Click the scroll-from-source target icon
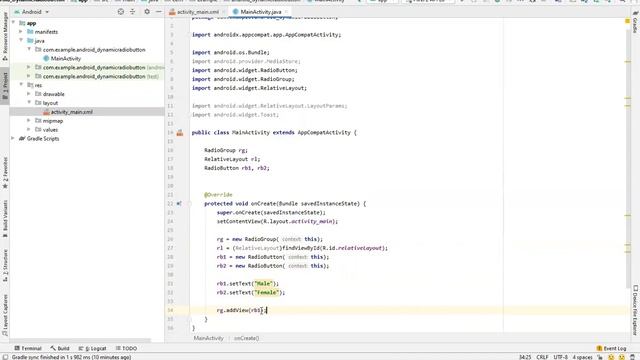This screenshot has height=360, width=640. click(121, 12)
